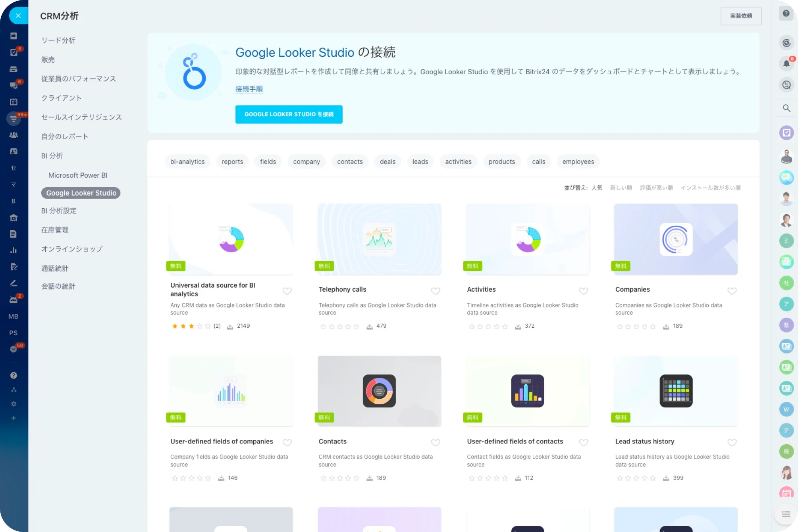Open the notifications bell icon

click(786, 63)
